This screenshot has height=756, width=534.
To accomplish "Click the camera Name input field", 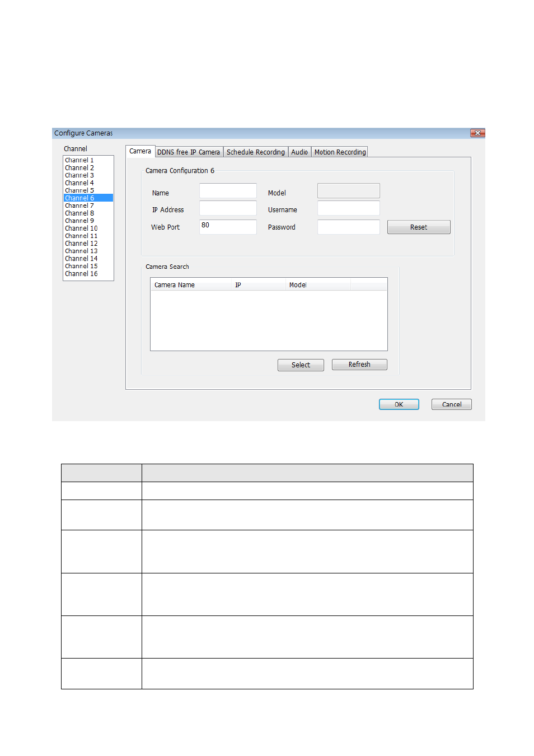I will pyautogui.click(x=228, y=191).
